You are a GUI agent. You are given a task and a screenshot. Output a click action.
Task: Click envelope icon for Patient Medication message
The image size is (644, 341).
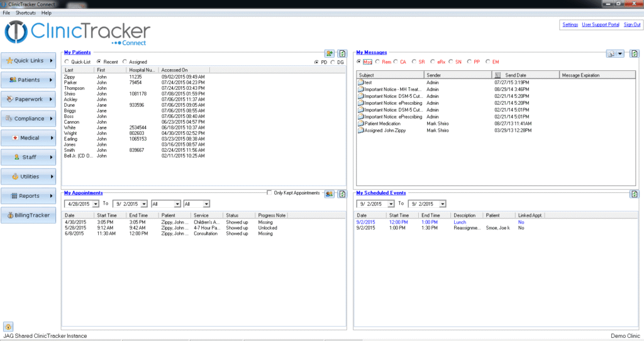[x=361, y=123]
